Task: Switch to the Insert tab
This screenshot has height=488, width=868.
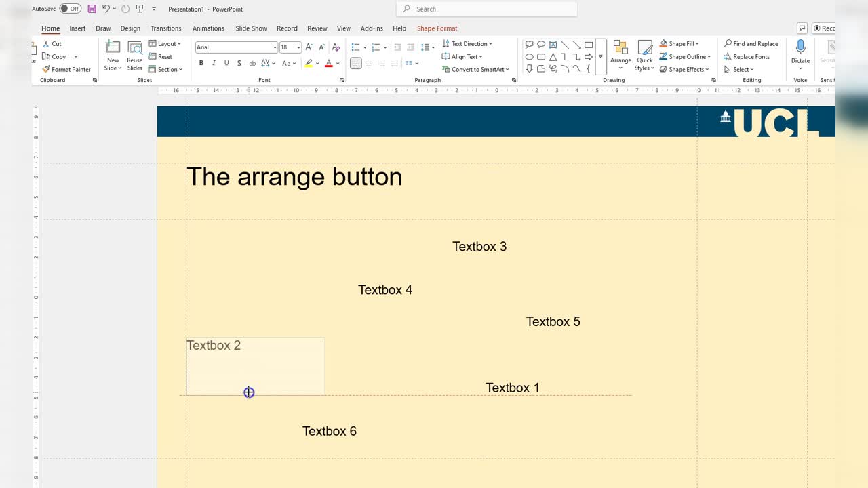Action: (77, 28)
